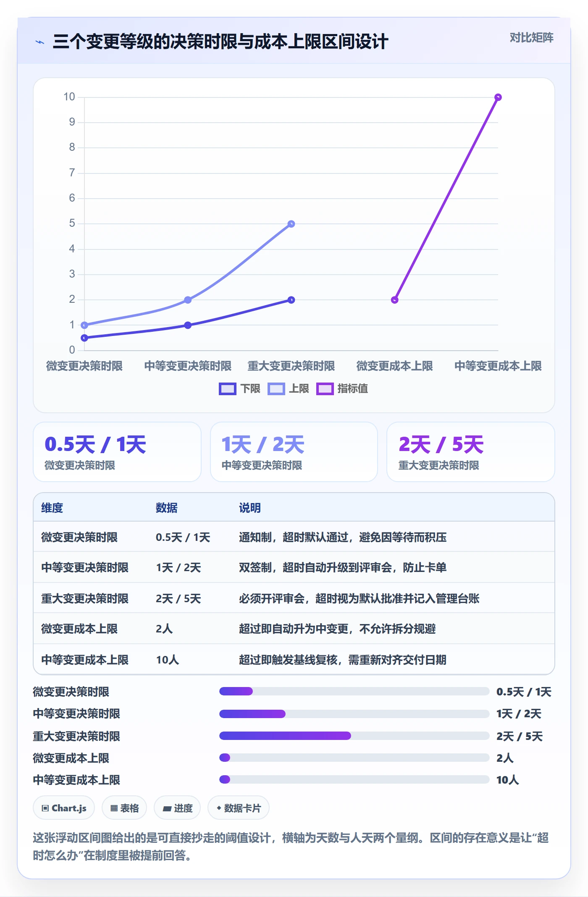The image size is (588, 897).
Task: Click the 重大变更决策时限 progress bar
Action: click(x=354, y=736)
